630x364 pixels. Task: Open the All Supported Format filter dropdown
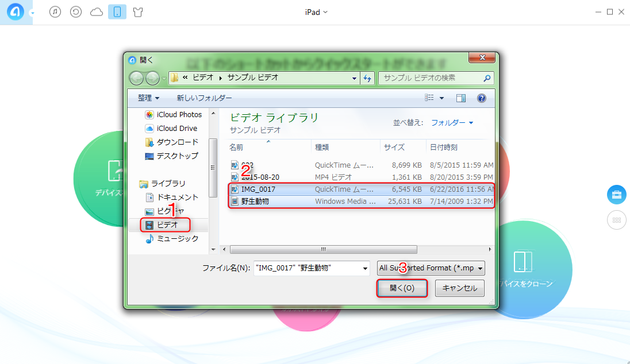431,268
